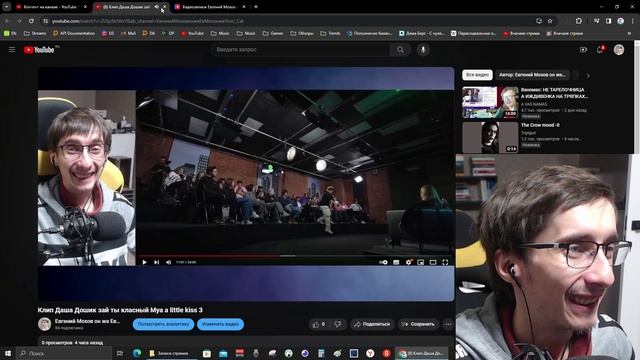Open Task View on the taskbar
The image size is (640, 360).
click(x=120, y=353)
